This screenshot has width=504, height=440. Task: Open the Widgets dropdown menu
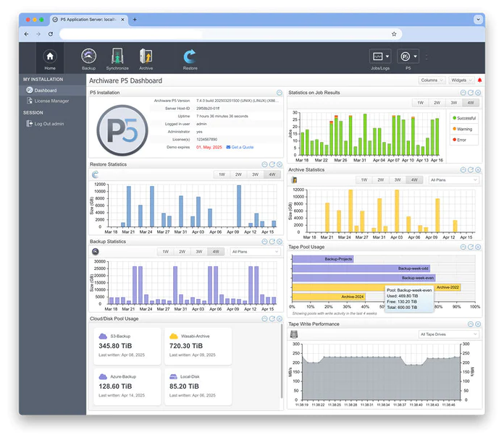pyautogui.click(x=461, y=80)
